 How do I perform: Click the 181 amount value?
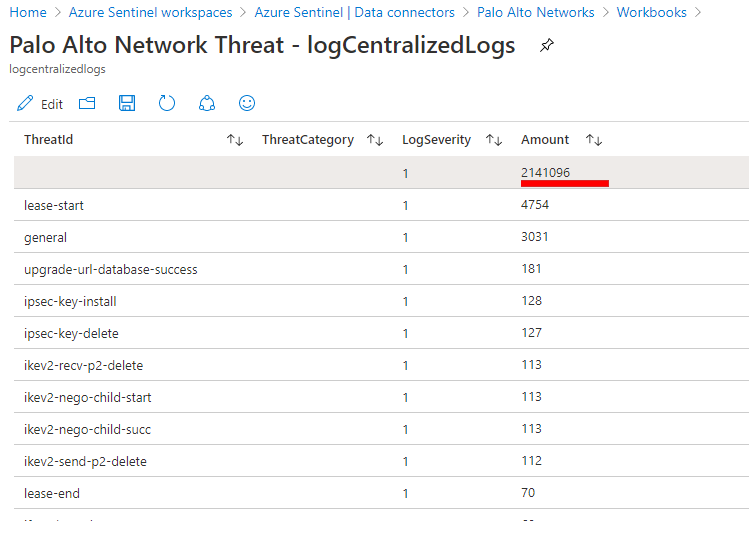[531, 269]
